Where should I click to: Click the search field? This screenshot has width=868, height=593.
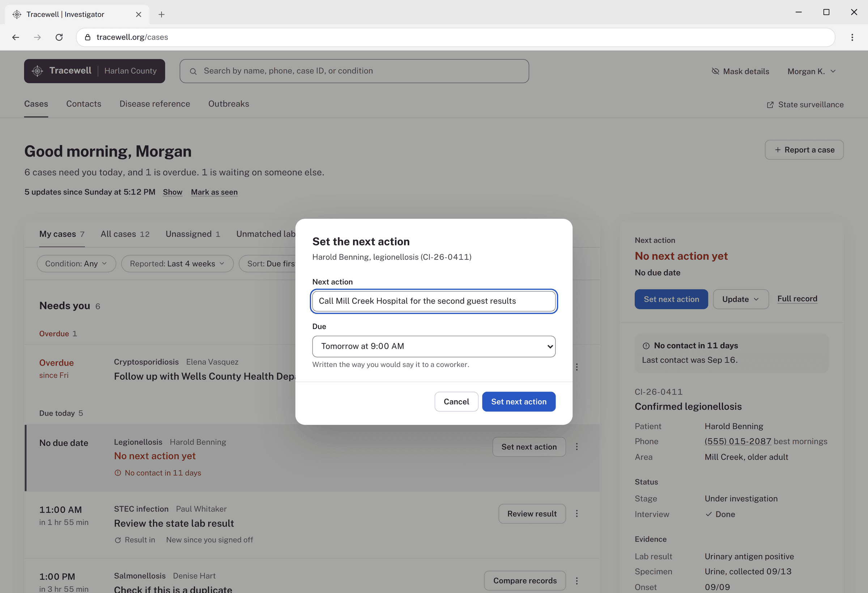pyautogui.click(x=354, y=71)
